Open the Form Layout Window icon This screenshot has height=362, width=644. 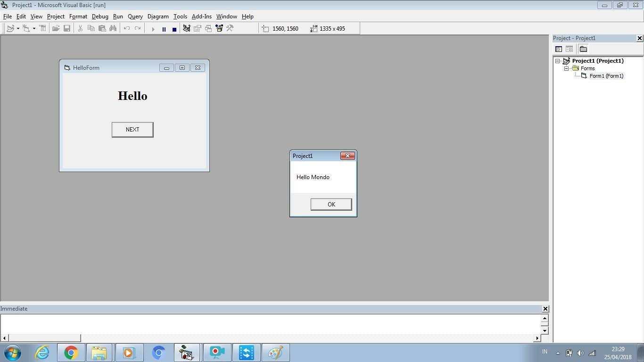pyautogui.click(x=208, y=29)
